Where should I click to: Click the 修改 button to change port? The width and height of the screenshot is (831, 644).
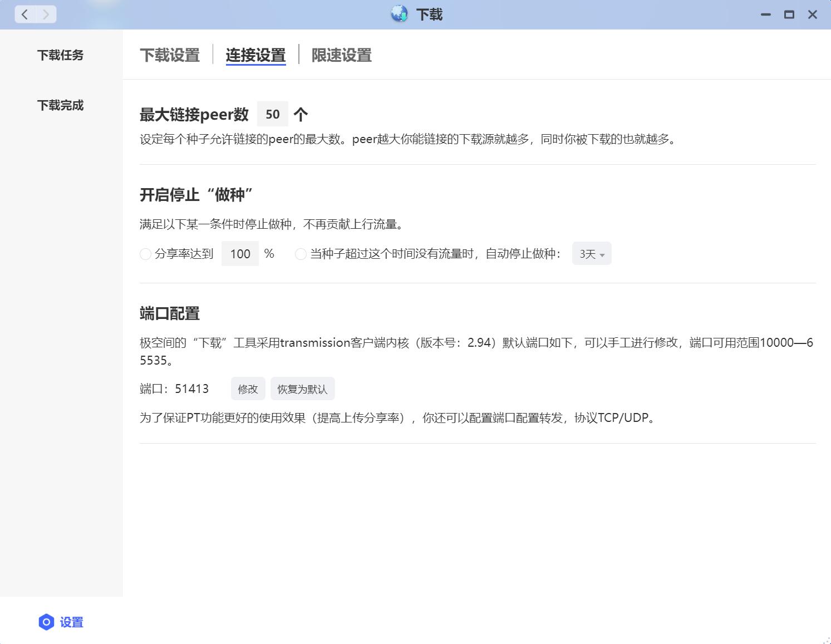tap(247, 389)
